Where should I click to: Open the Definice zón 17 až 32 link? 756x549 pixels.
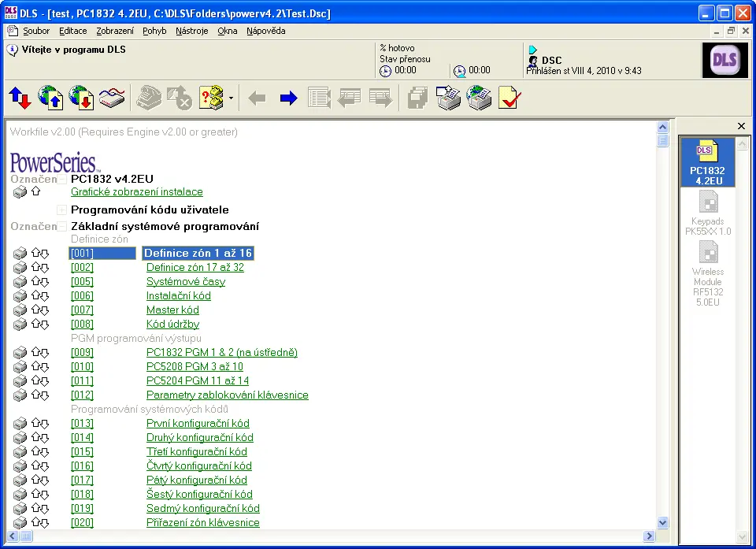click(195, 267)
